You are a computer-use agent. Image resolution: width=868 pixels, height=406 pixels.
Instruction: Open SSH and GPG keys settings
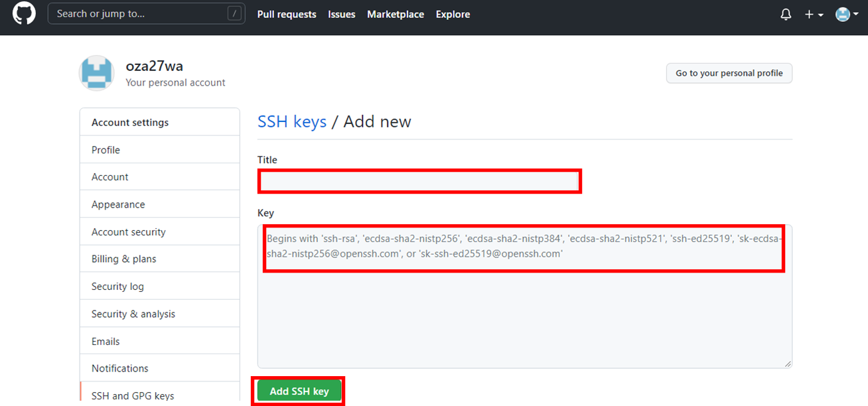coord(133,394)
